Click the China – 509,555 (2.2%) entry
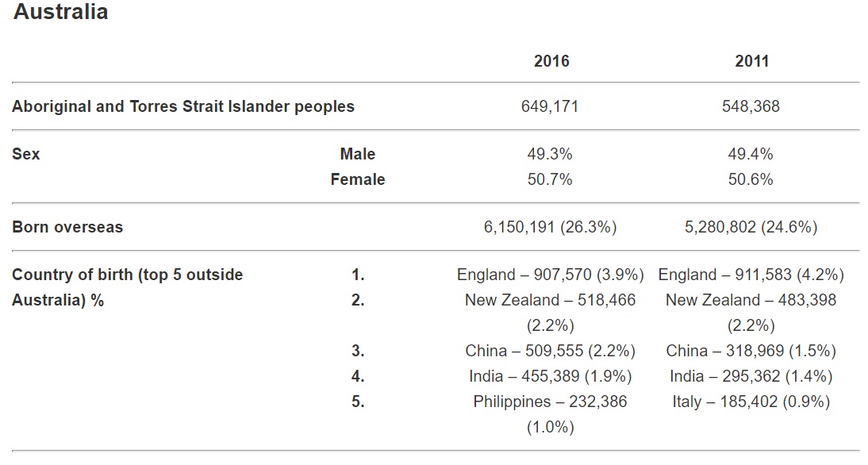Image resolution: width=868 pixels, height=465 pixels. (x=550, y=351)
